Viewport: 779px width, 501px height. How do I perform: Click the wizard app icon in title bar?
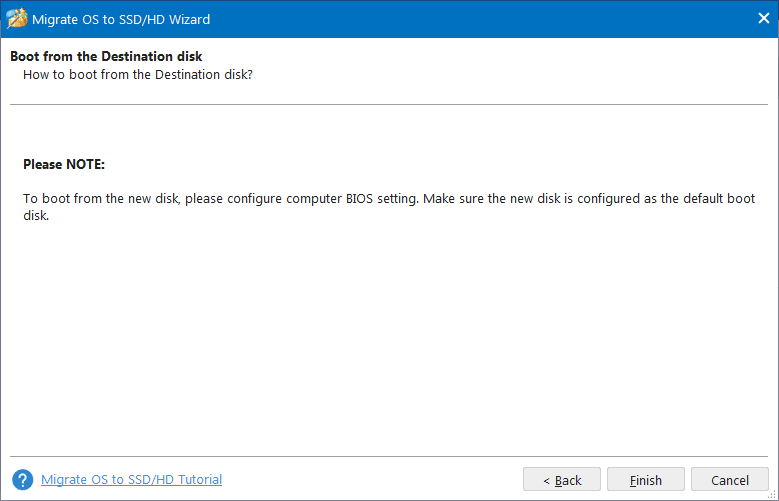pos(17,19)
